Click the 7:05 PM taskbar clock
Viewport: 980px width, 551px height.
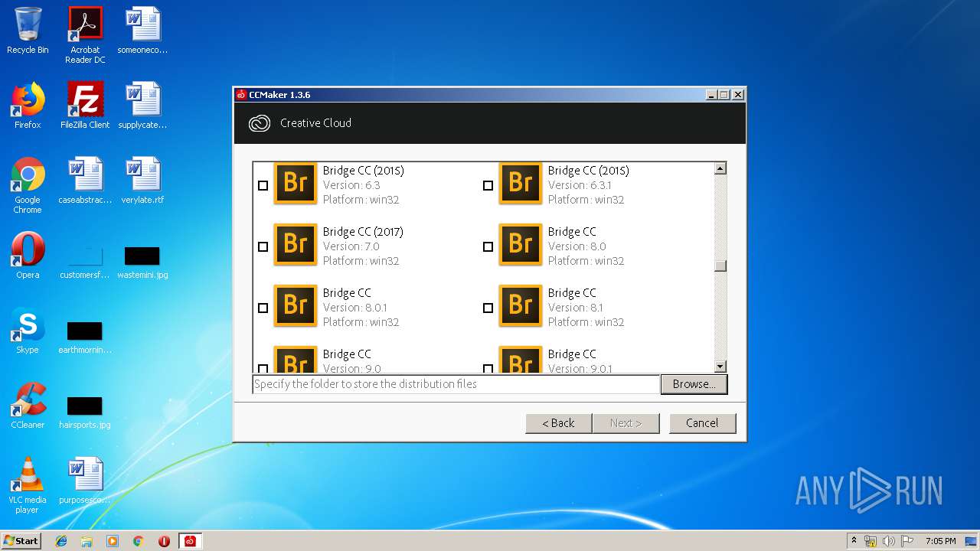(x=940, y=541)
